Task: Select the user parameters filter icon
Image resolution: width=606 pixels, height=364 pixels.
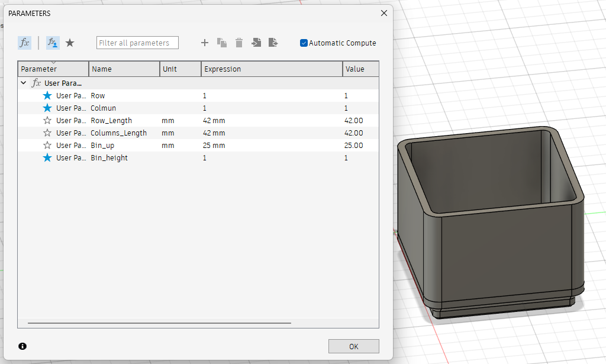Action: 53,43
